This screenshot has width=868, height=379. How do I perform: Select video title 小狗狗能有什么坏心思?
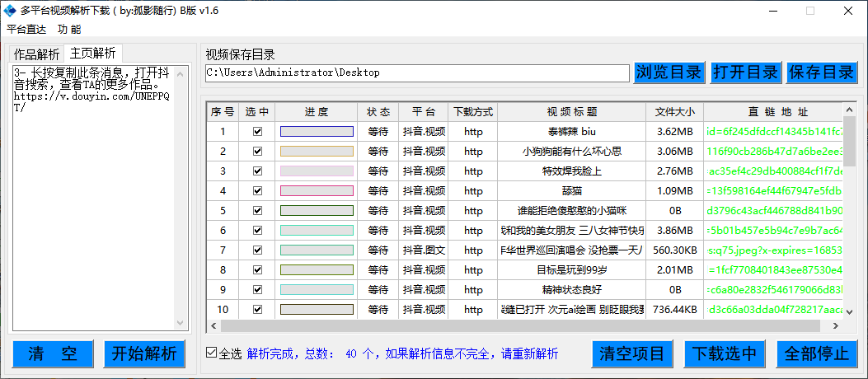click(x=572, y=151)
